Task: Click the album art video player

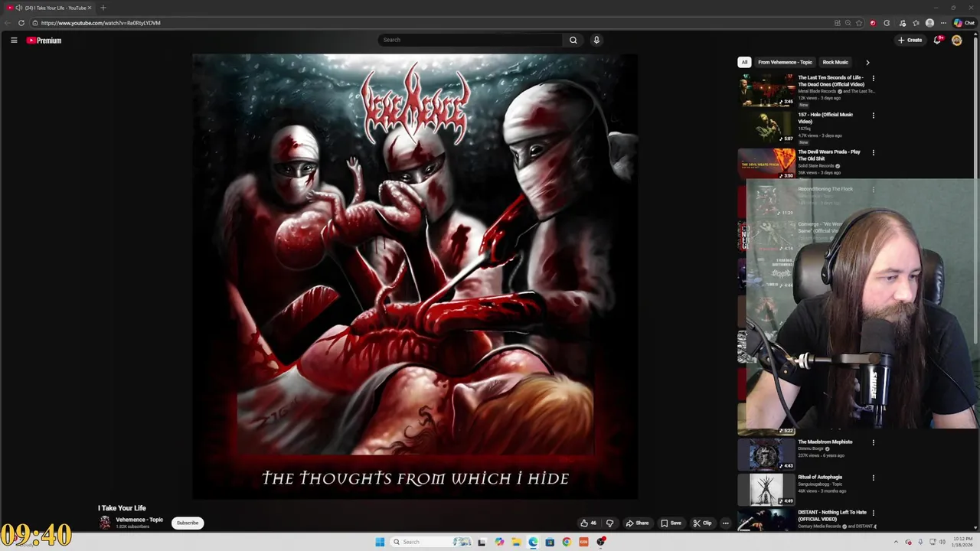Action: point(414,276)
